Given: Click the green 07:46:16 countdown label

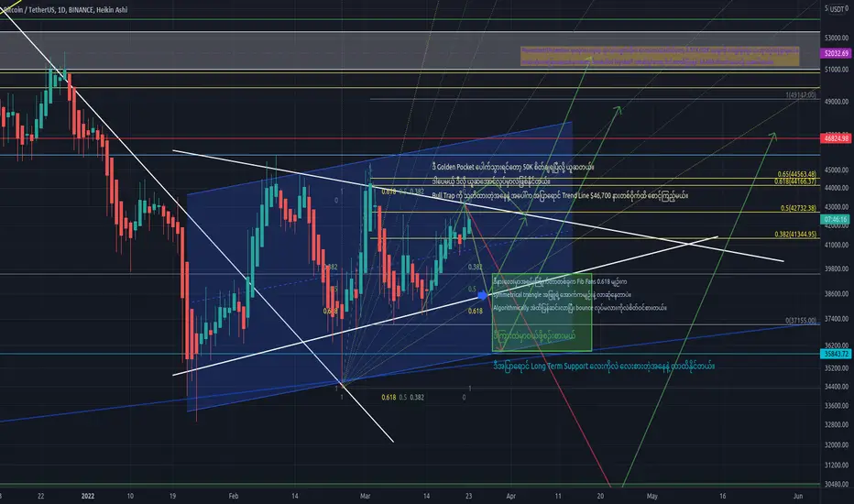Looking at the screenshot, I should pos(836,220).
